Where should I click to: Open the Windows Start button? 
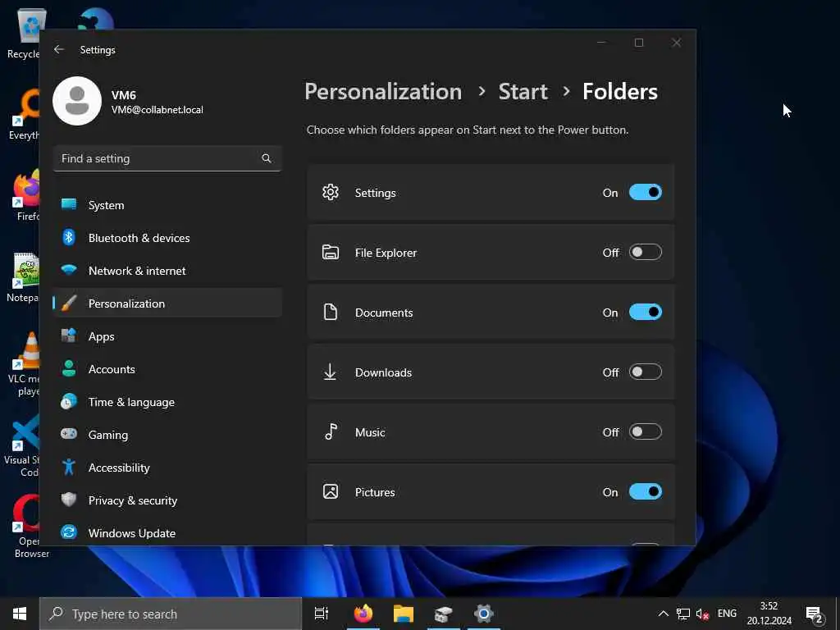click(x=20, y=614)
